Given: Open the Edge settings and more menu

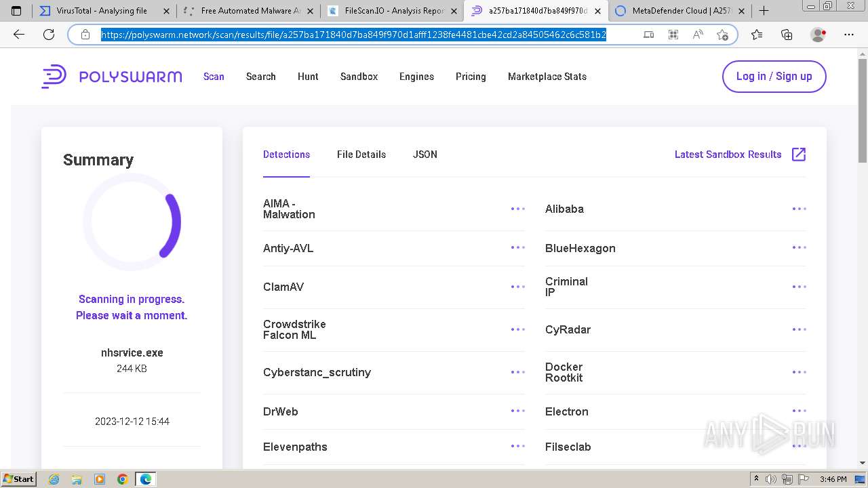Looking at the screenshot, I should click(x=848, y=35).
